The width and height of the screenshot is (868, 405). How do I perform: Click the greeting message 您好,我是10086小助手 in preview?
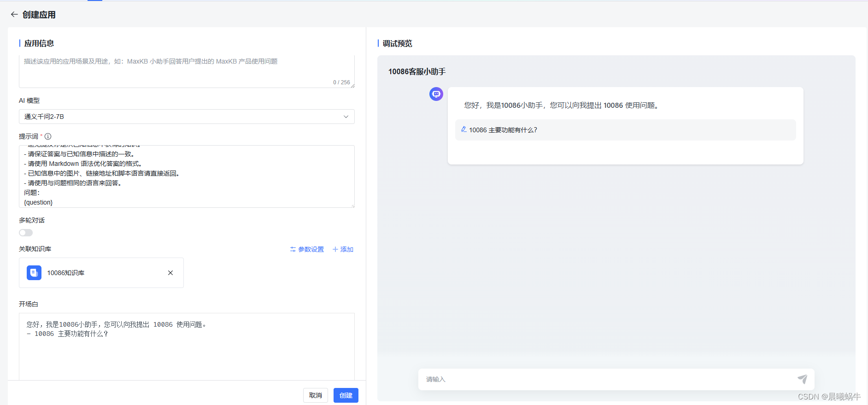click(x=562, y=106)
